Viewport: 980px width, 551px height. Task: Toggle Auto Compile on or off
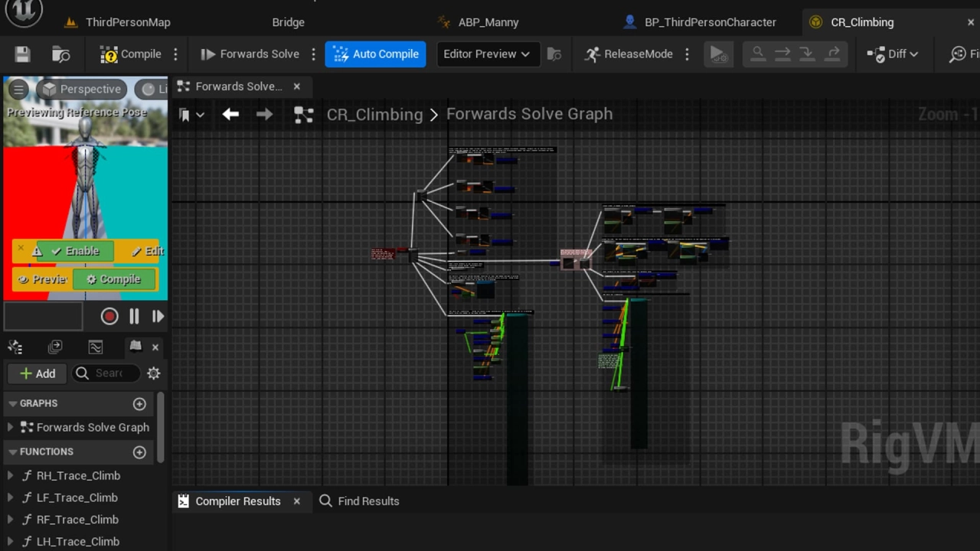[x=375, y=54]
